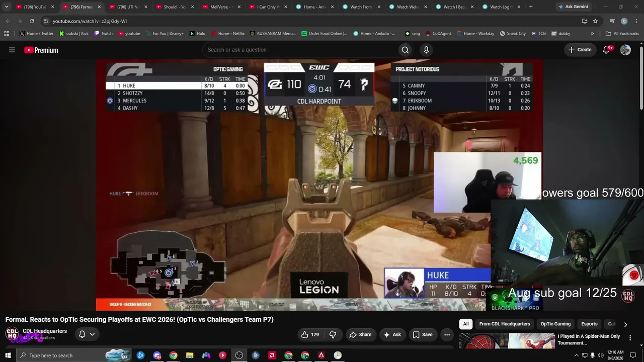Open a new browser tab

click(531, 7)
